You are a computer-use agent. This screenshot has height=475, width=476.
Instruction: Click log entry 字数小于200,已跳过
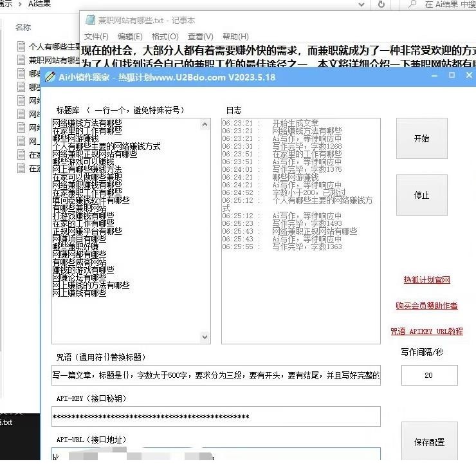click(x=309, y=192)
